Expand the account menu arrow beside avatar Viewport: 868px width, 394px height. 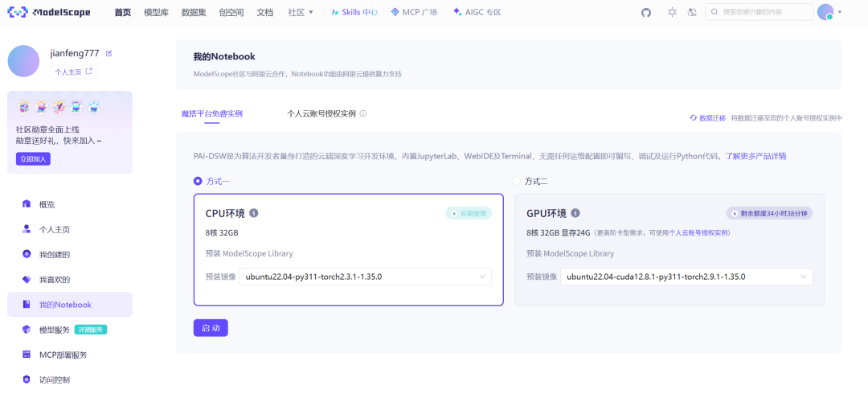click(840, 12)
